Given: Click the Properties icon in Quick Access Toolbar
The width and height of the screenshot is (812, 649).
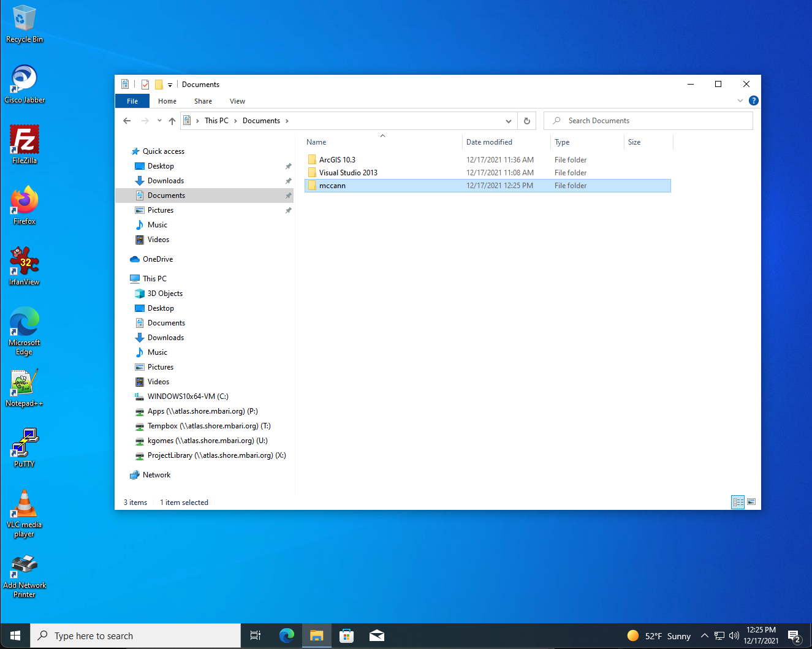Looking at the screenshot, I should click(x=145, y=85).
